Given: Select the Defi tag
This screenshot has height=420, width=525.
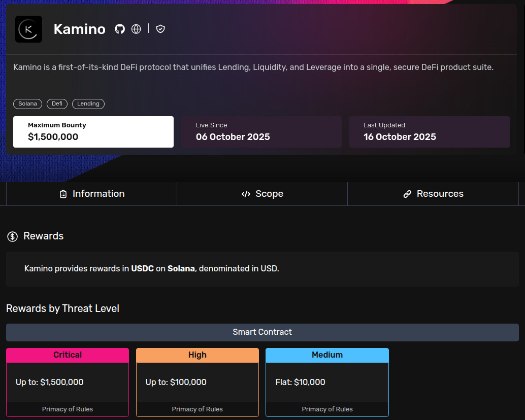Looking at the screenshot, I should (57, 103).
